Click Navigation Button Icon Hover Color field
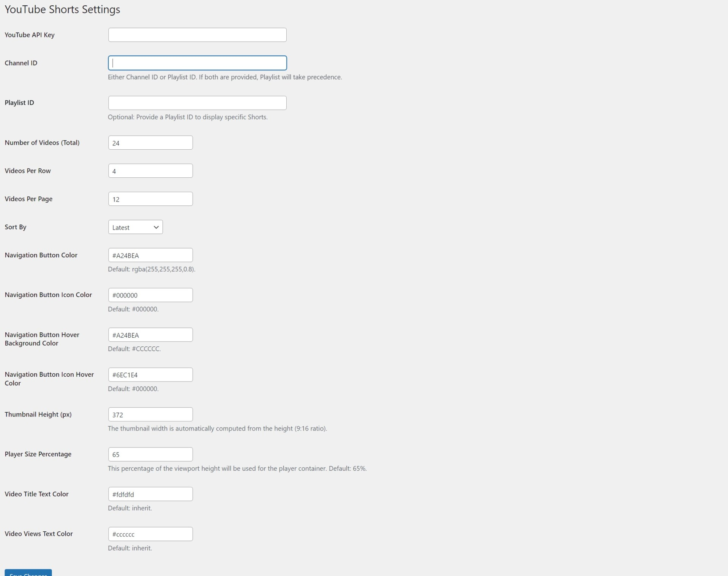Viewport: 728px width, 576px height. click(x=151, y=375)
